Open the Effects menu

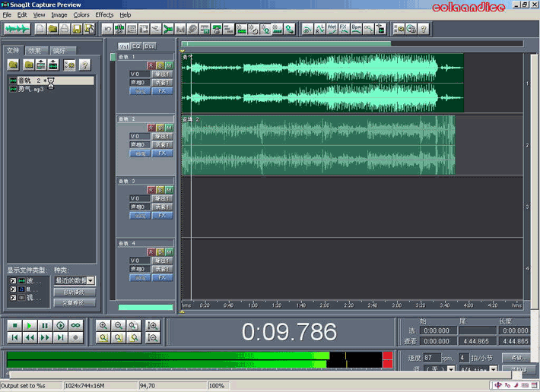pos(104,14)
